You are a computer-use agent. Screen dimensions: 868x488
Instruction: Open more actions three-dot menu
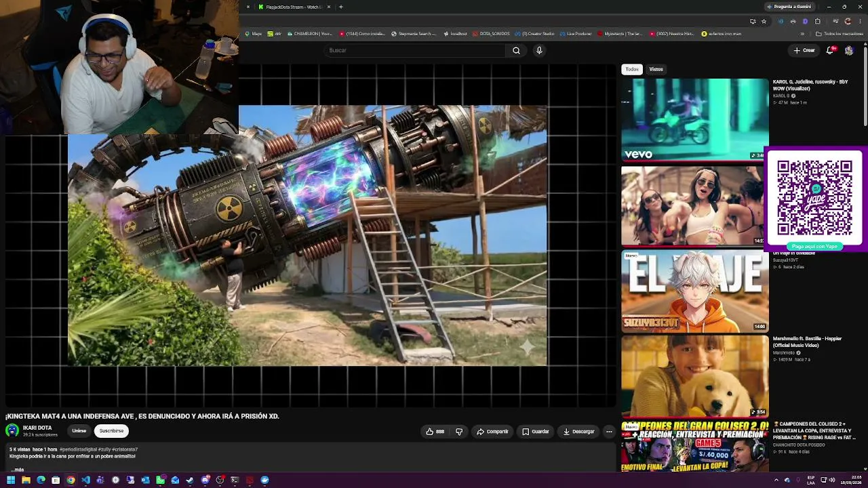[609, 432]
